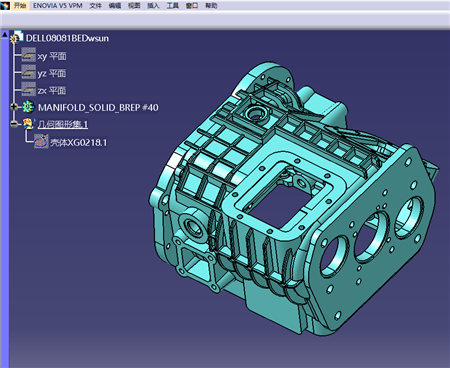Open the ENOVIA V5 VPM menu
The width and height of the screenshot is (450, 368).
58,5
